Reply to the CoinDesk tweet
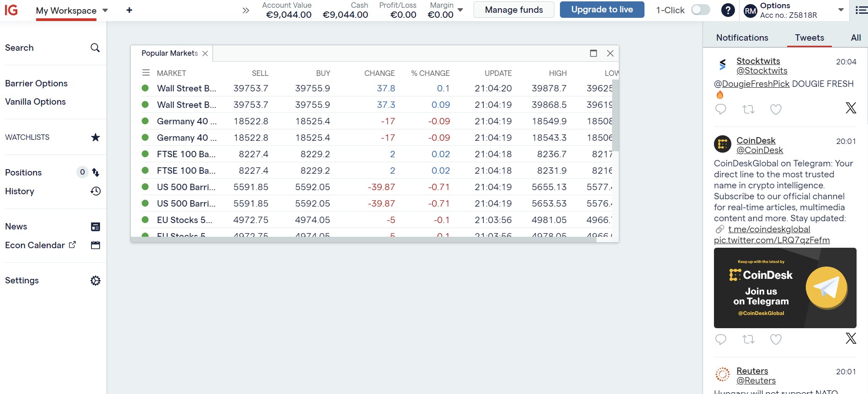This screenshot has height=394, width=868. click(x=721, y=339)
